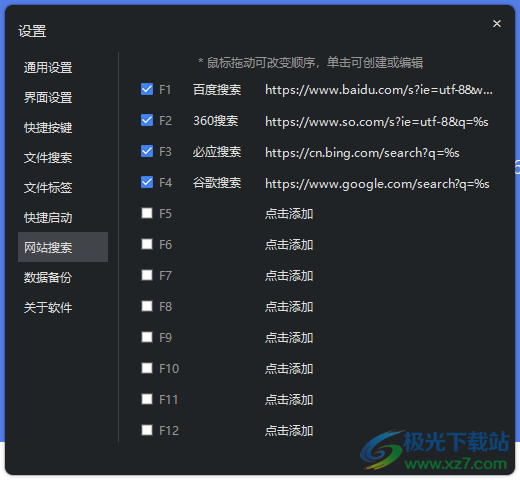Enable the F11 checkbox

coord(147,399)
